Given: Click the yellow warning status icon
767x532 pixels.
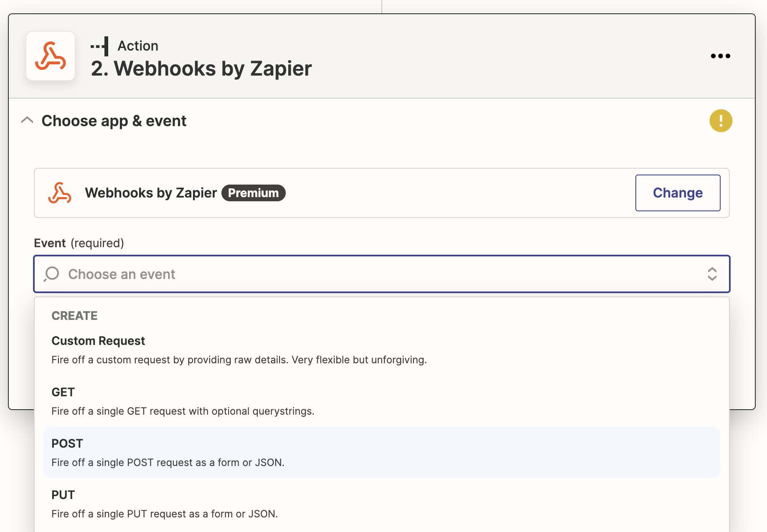Looking at the screenshot, I should [x=721, y=121].
